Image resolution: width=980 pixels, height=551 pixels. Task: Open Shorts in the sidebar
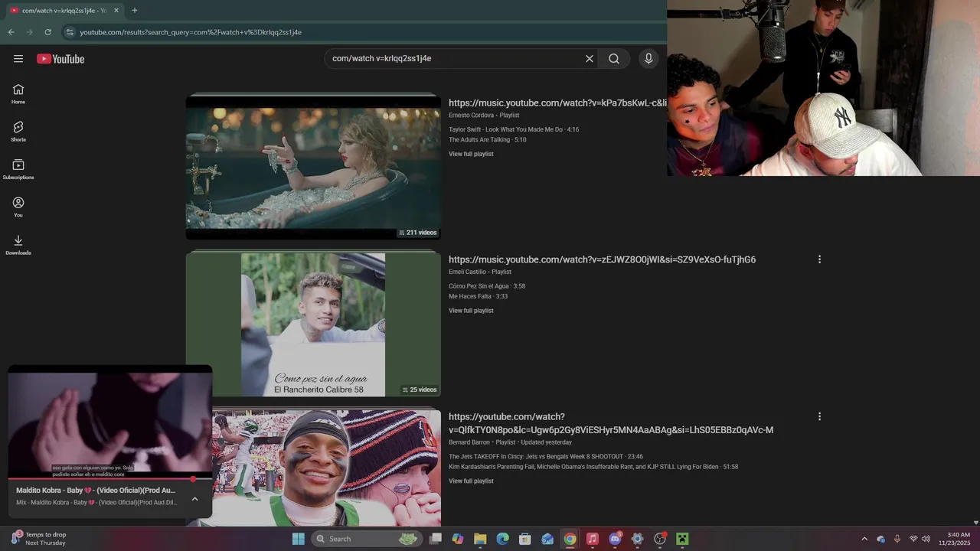coord(18,132)
